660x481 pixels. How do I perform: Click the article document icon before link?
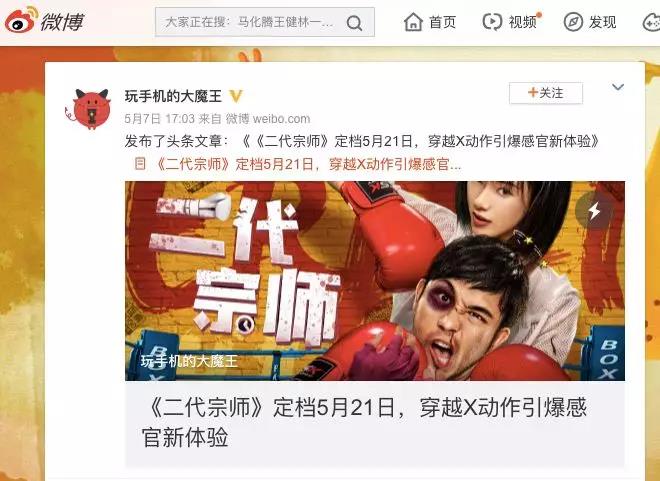pos(140,164)
